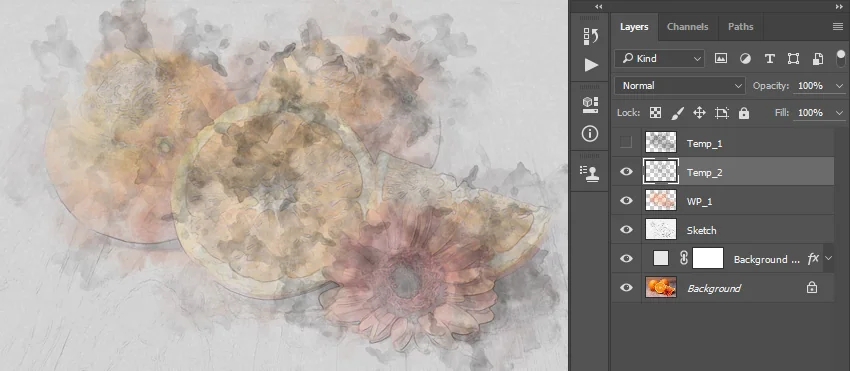Select the Sketch layer name

(x=701, y=231)
